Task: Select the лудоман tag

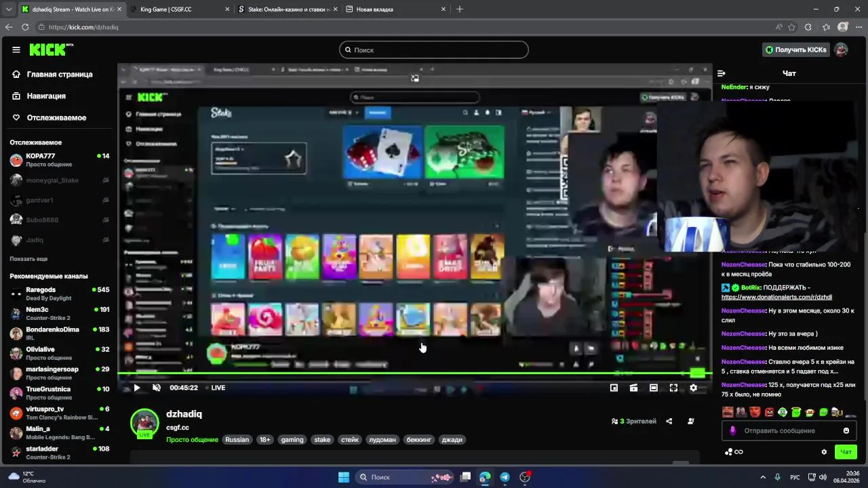Action: tap(382, 440)
